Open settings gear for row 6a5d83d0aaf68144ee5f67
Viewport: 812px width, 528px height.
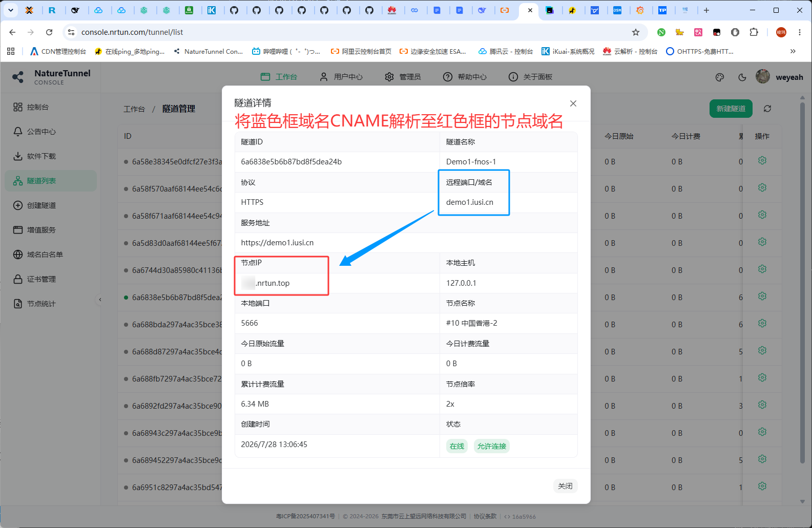pyautogui.click(x=762, y=242)
